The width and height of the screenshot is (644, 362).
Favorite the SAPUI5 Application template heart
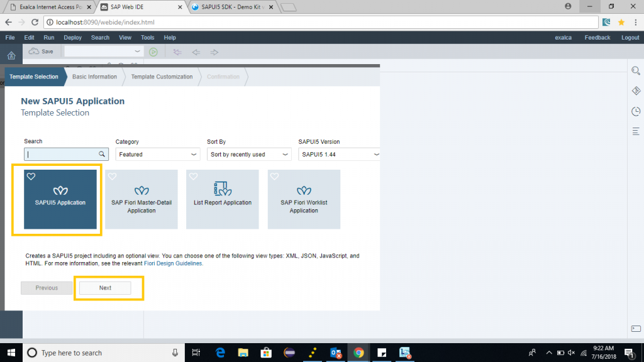[x=31, y=177]
